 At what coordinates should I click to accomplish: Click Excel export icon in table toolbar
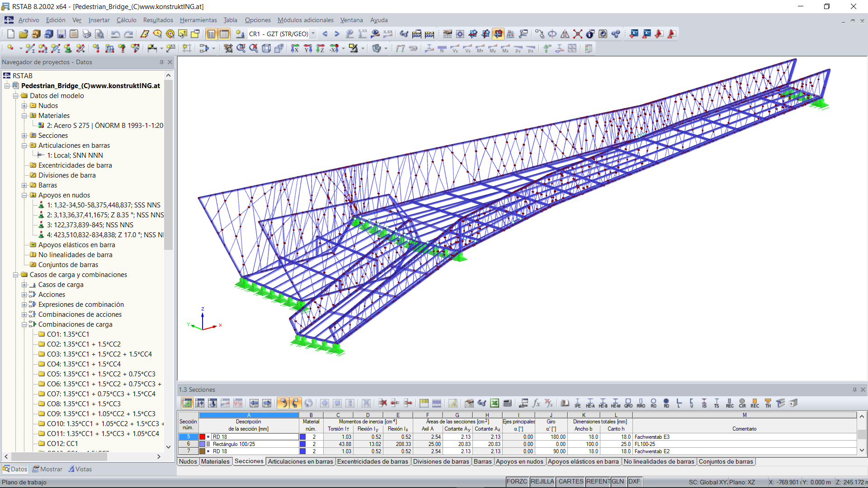tap(495, 403)
